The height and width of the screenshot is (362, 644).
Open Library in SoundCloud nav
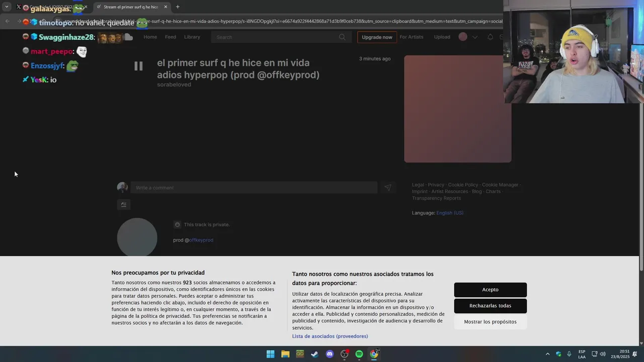pyautogui.click(x=192, y=37)
